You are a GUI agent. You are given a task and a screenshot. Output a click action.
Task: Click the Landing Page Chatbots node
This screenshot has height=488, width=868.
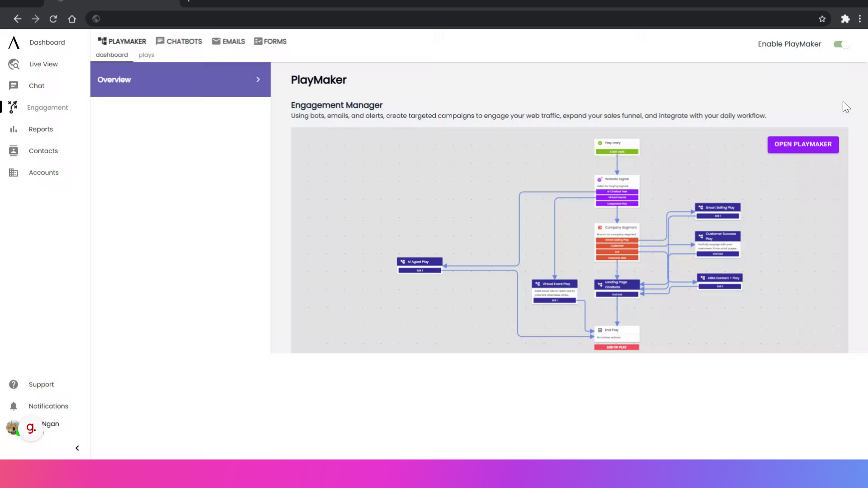tap(617, 289)
